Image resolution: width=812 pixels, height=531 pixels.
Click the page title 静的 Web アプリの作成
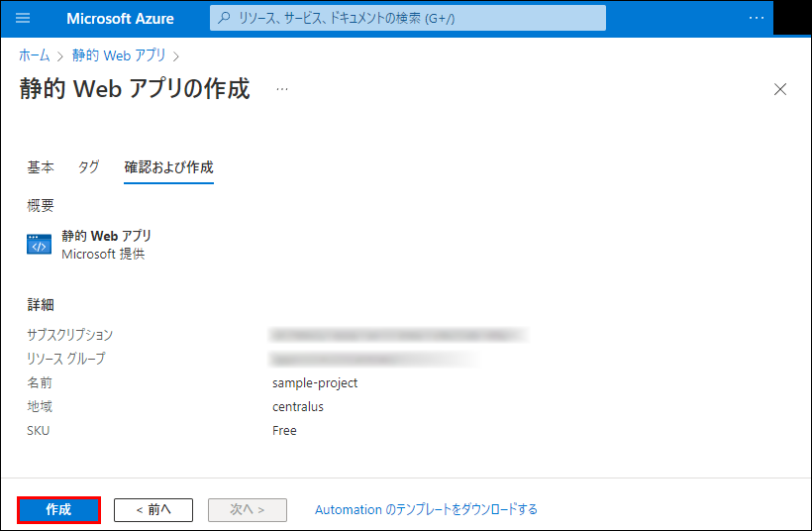tap(135, 88)
